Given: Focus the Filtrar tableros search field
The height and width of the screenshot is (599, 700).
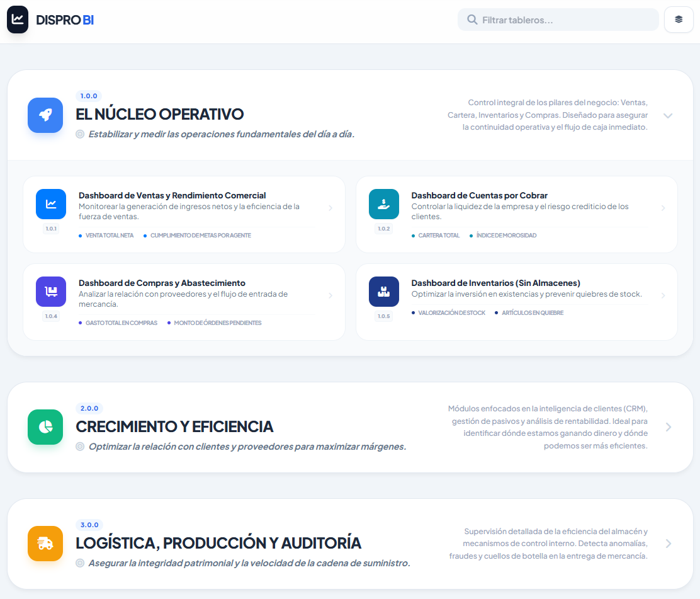Looking at the screenshot, I should click(558, 20).
